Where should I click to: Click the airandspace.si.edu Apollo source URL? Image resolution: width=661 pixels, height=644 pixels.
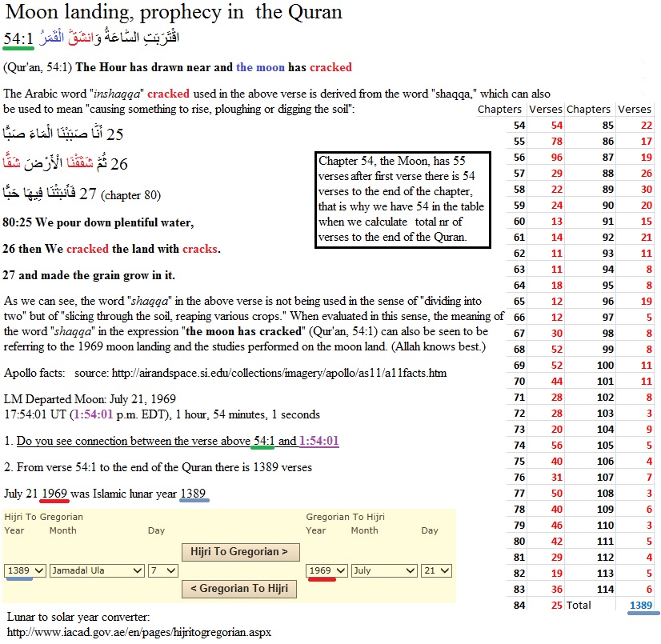(279, 373)
